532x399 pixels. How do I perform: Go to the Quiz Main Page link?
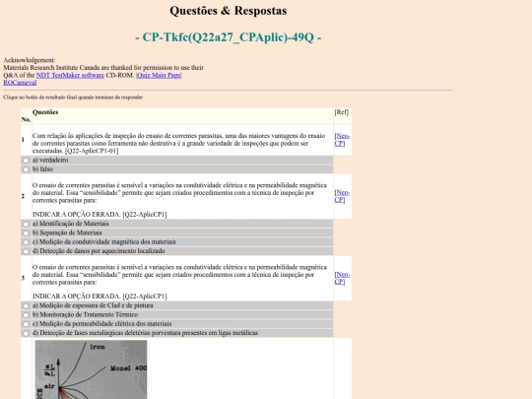(x=159, y=75)
